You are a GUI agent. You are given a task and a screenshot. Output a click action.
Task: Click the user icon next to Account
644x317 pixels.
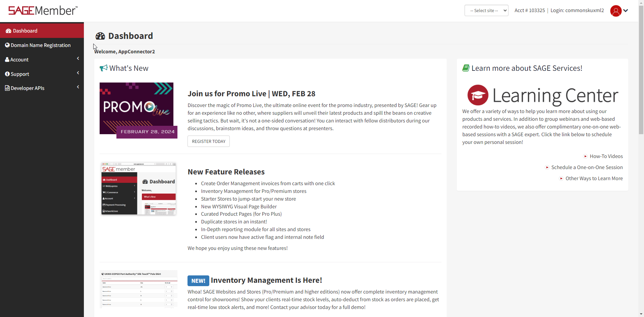tap(7, 59)
